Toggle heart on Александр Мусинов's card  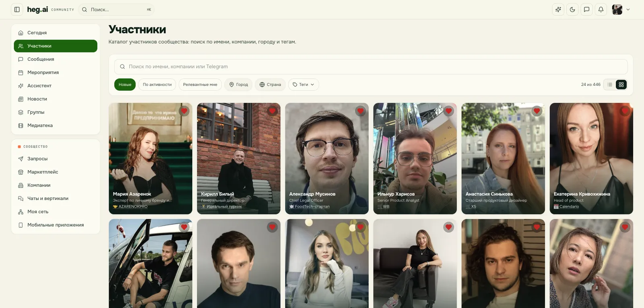click(x=360, y=111)
